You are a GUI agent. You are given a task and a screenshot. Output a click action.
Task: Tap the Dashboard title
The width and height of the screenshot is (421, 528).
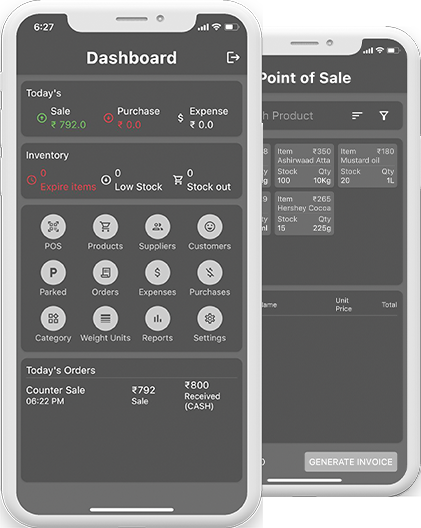click(131, 58)
